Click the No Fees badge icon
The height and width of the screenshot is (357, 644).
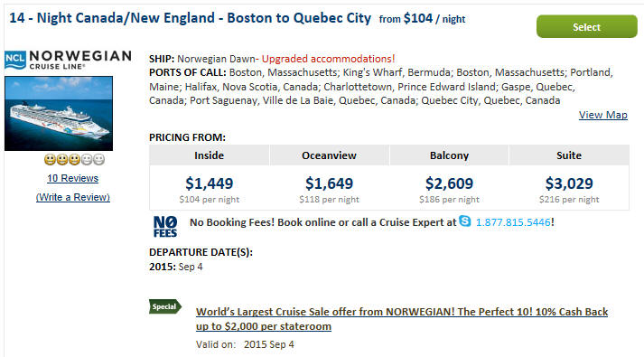(165, 227)
